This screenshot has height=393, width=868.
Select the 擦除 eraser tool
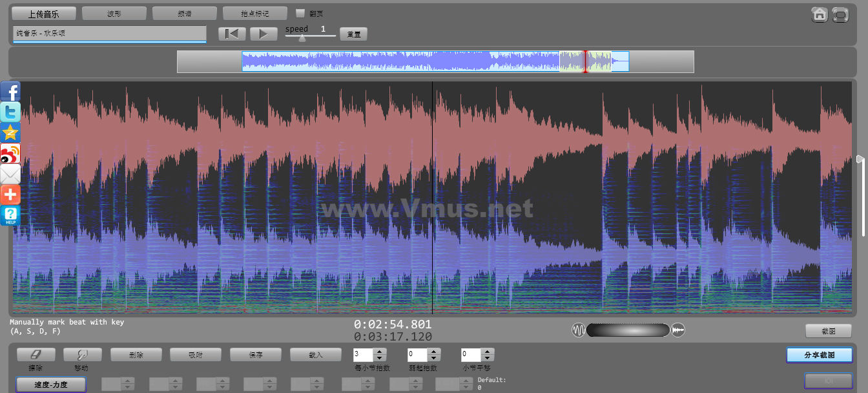[x=36, y=354]
